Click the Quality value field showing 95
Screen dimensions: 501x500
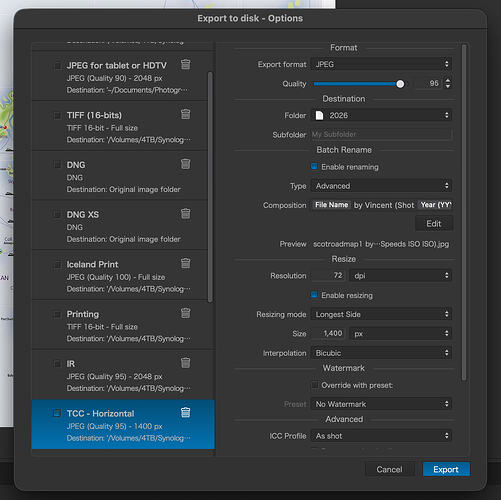[429, 83]
